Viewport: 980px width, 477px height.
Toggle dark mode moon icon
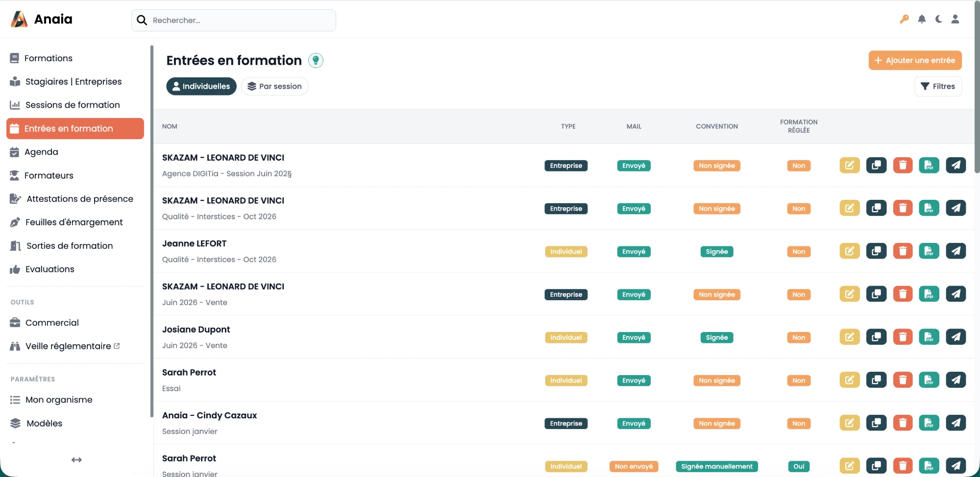(x=938, y=19)
